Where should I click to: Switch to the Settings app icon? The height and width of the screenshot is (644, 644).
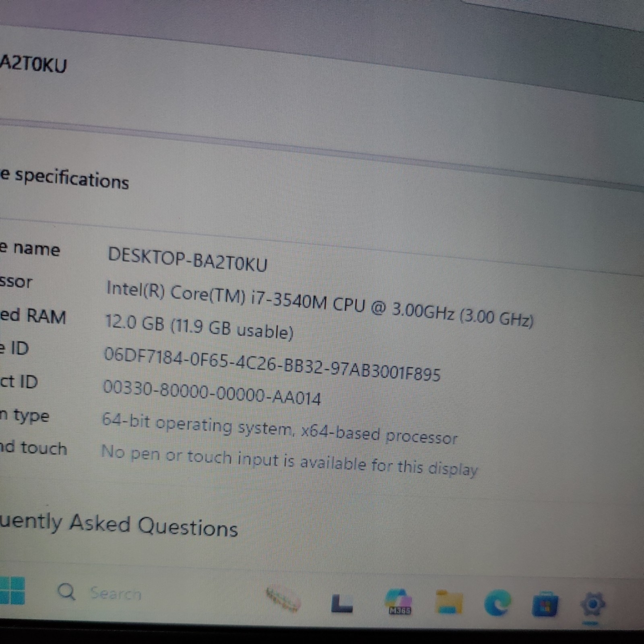click(592, 605)
